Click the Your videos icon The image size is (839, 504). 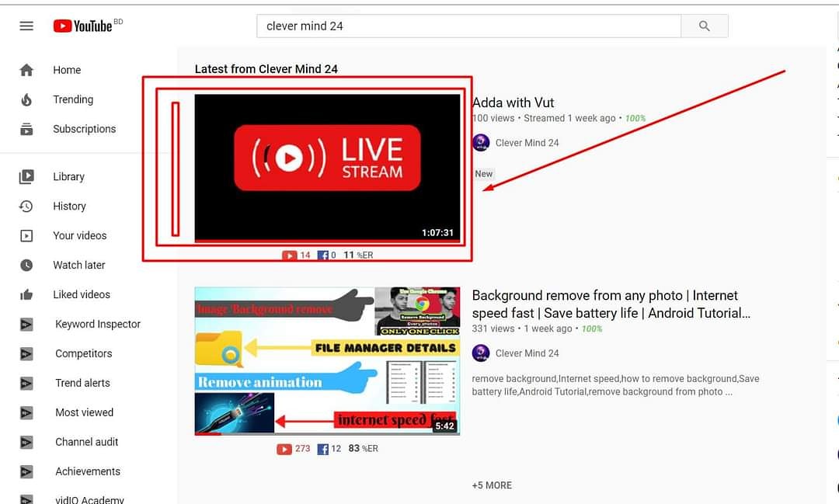26,235
